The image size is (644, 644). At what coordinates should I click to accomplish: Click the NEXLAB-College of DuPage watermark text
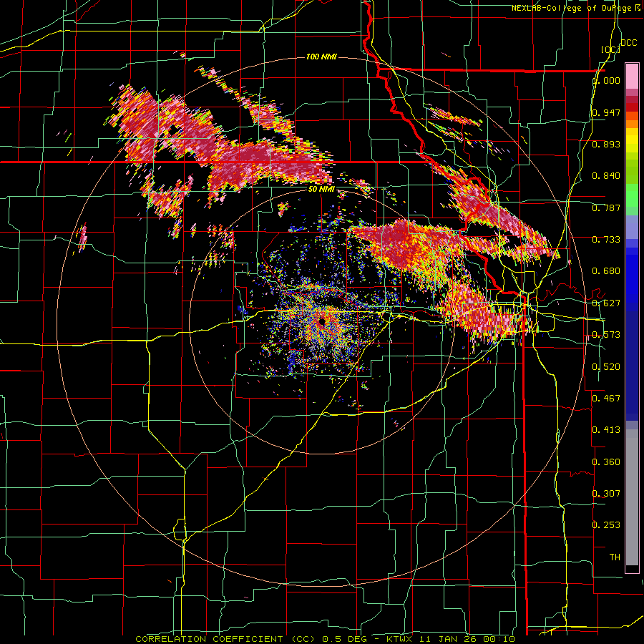point(576,8)
